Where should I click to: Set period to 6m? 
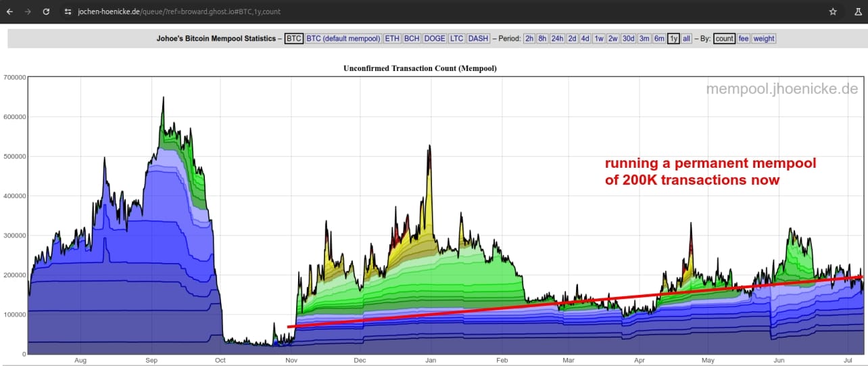tap(659, 39)
